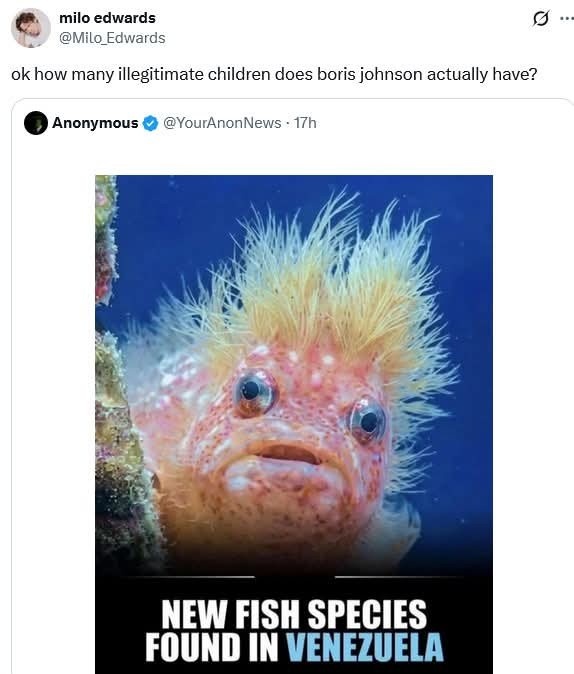The image size is (574, 674).
Task: Click the Anonymous account avatar
Action: (36, 123)
